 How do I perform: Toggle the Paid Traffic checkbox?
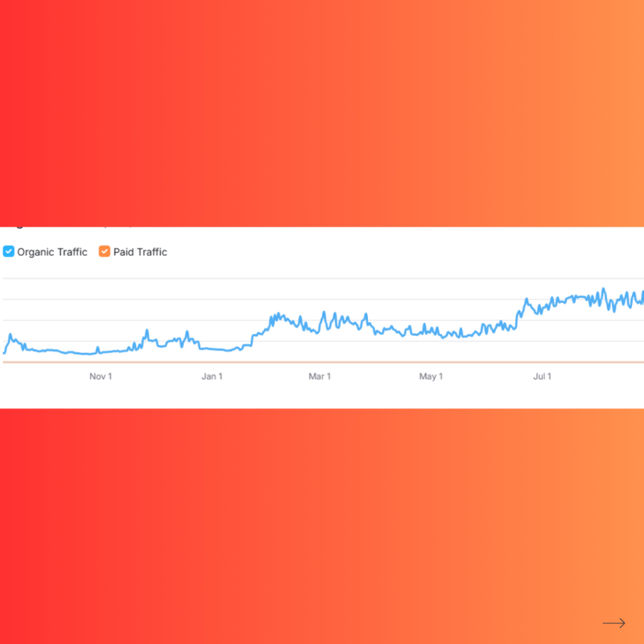[104, 252]
